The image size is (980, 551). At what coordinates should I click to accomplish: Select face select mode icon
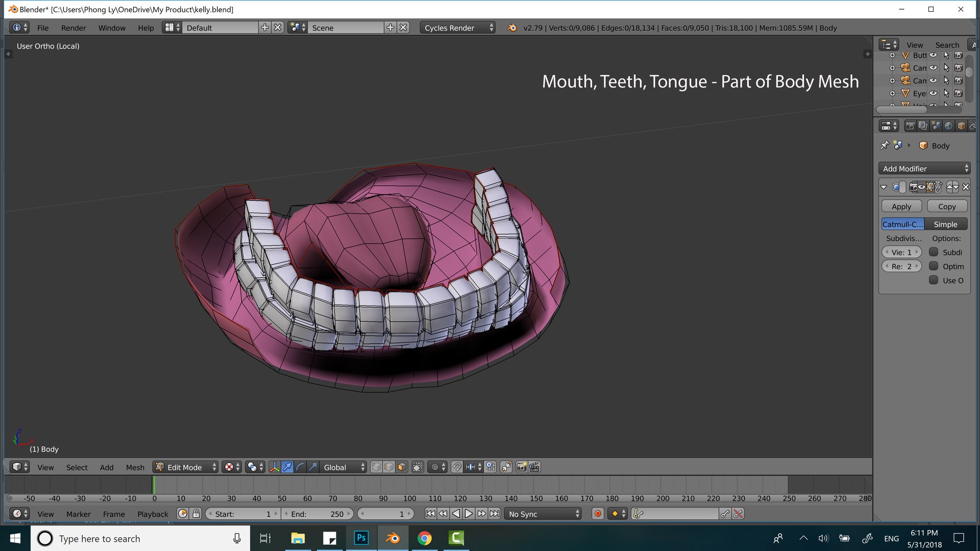[402, 467]
